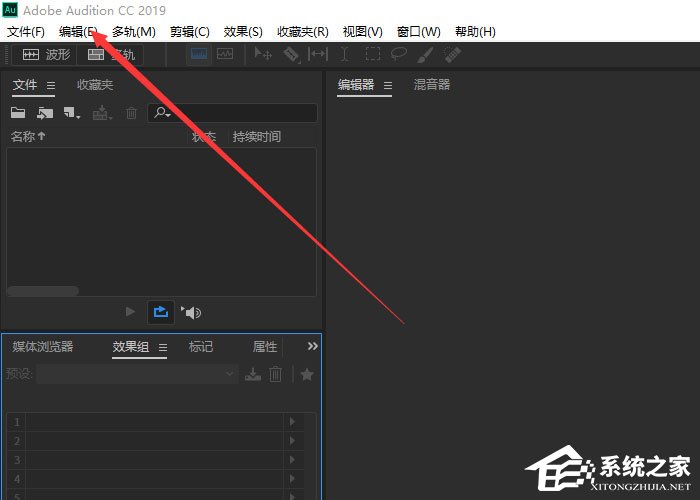Open effect slot 4 arrow menu
Image resolution: width=700 pixels, height=500 pixels.
coord(292,479)
